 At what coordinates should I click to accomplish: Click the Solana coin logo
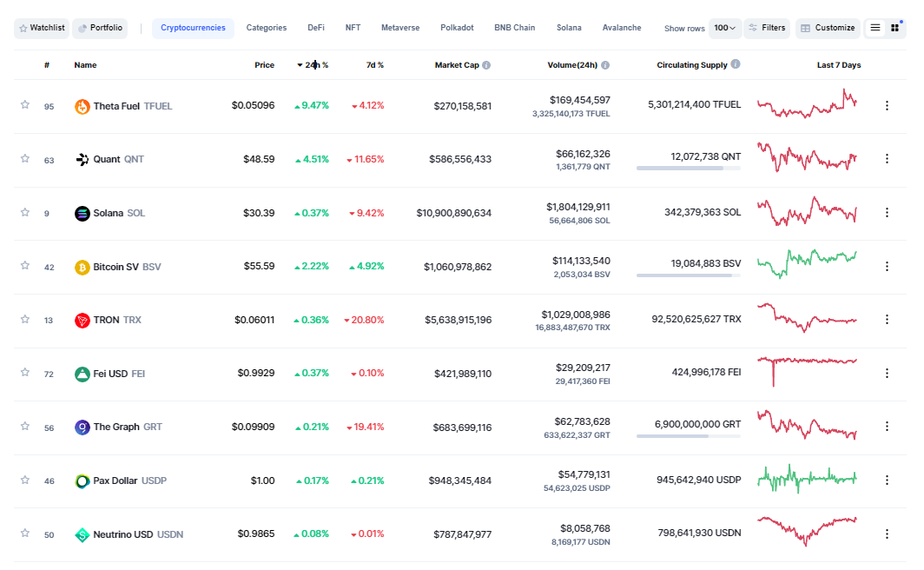click(x=82, y=213)
